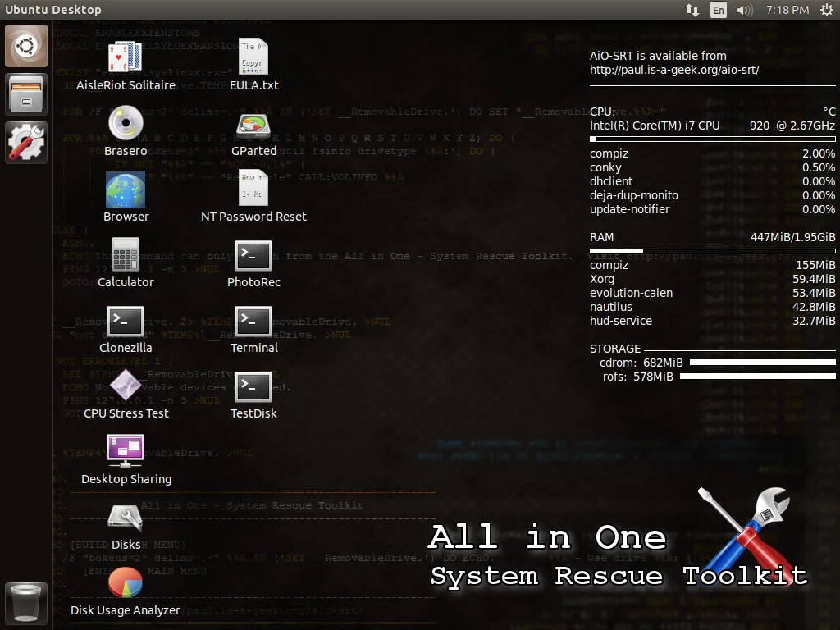840x630 pixels.
Task: Open Trash at bottom of launcher
Action: (25, 603)
